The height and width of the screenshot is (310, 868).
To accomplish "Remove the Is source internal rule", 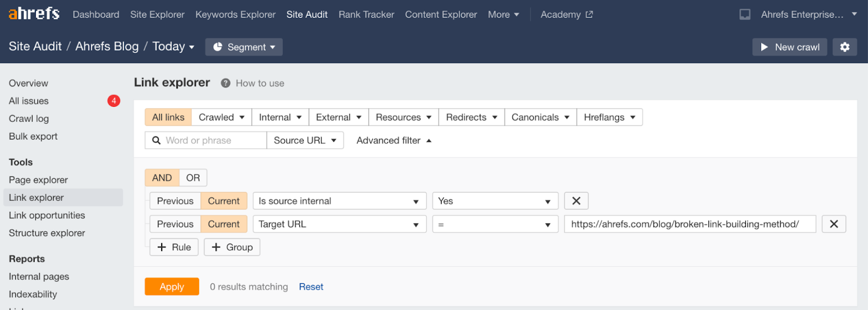I will (x=576, y=201).
